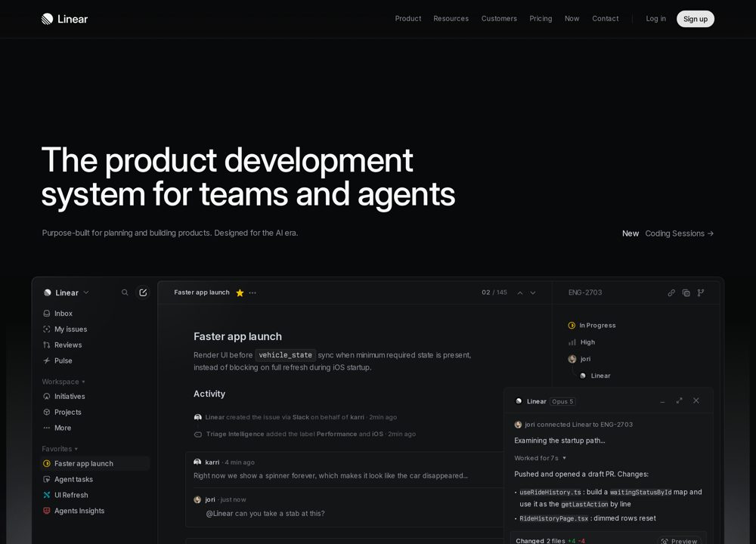The image size is (756, 544).
Task: Click the 02 / 145 issue counter
Action: (494, 292)
